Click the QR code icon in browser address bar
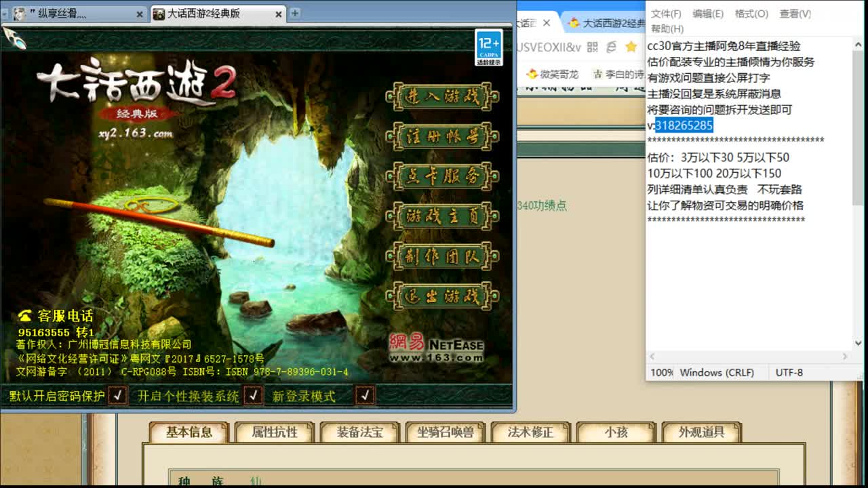 point(592,47)
